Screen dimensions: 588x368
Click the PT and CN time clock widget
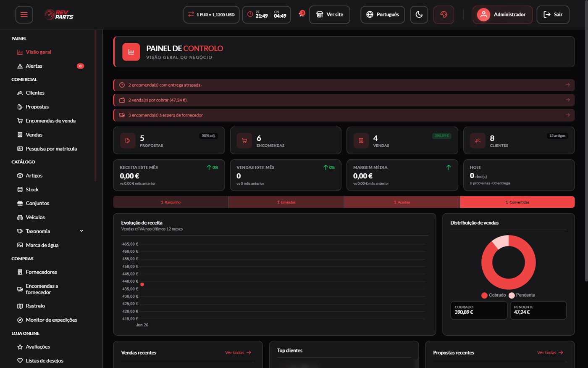267,14
